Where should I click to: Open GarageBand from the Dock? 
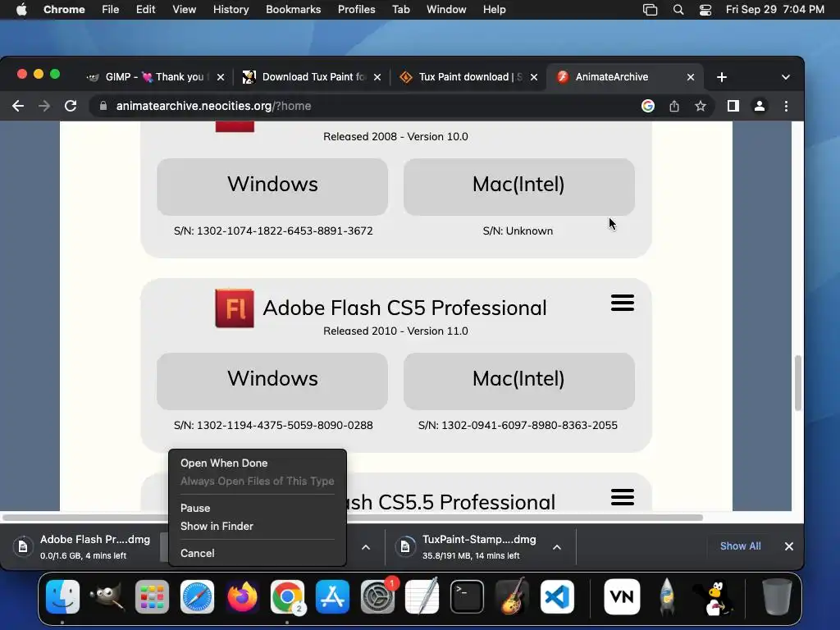[512, 596]
